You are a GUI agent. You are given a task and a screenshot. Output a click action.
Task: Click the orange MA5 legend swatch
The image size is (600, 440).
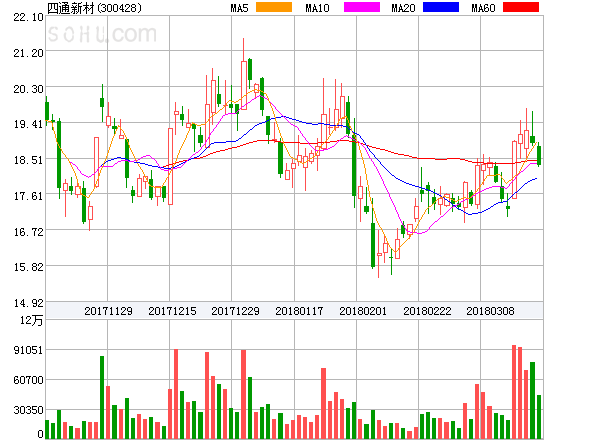(x=274, y=7)
